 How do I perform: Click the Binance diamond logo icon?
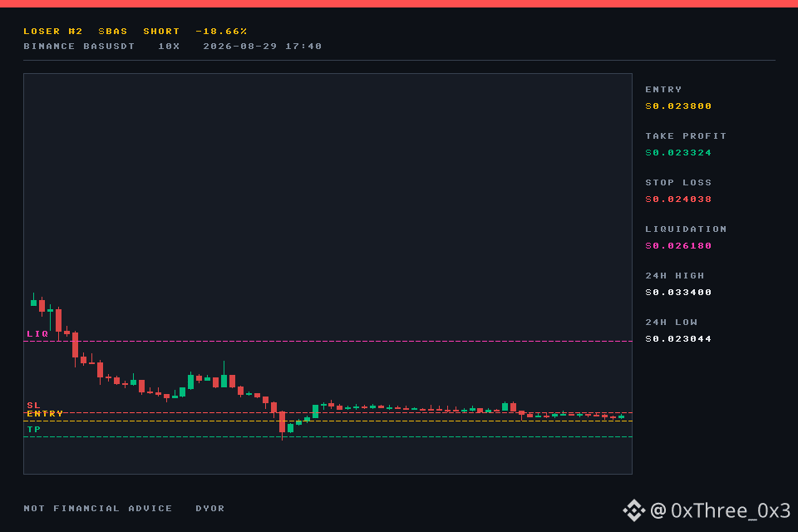pos(633,510)
